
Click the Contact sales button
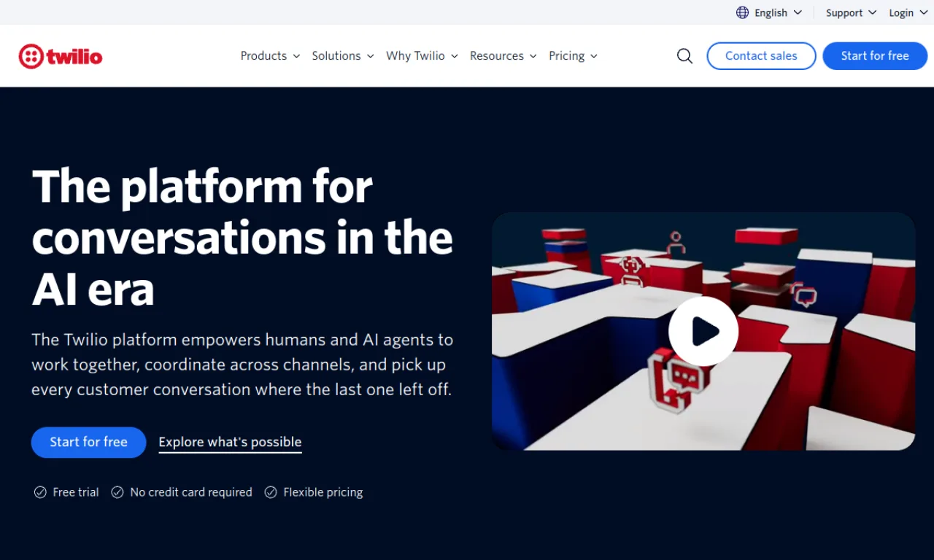click(x=761, y=56)
